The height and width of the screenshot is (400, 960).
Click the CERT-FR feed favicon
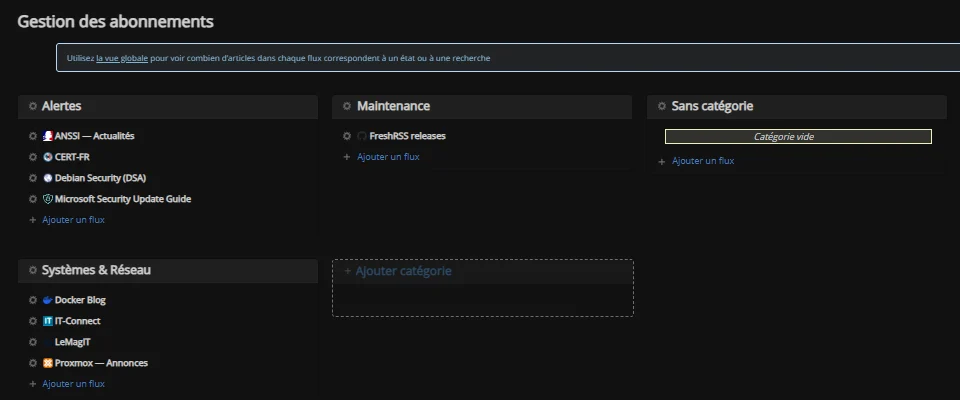(x=48, y=157)
